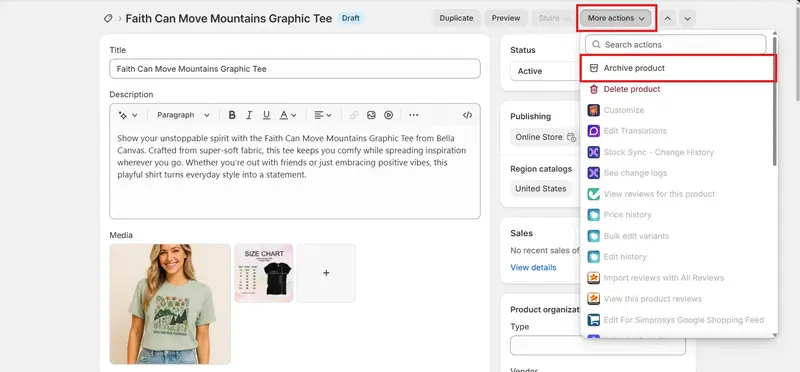Select Customize from actions menu

point(678,110)
